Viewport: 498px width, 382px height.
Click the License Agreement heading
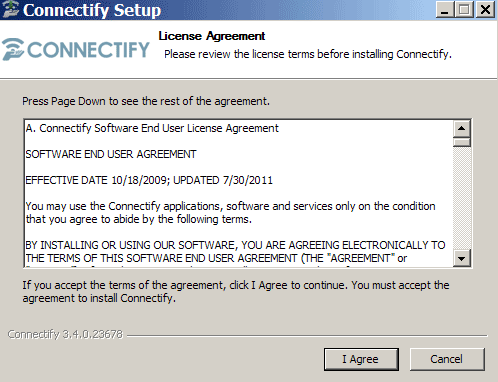point(212,36)
